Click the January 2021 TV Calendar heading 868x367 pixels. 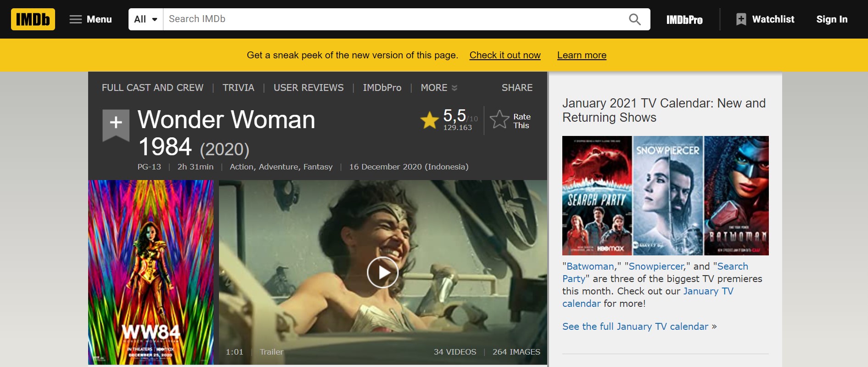[x=664, y=110]
